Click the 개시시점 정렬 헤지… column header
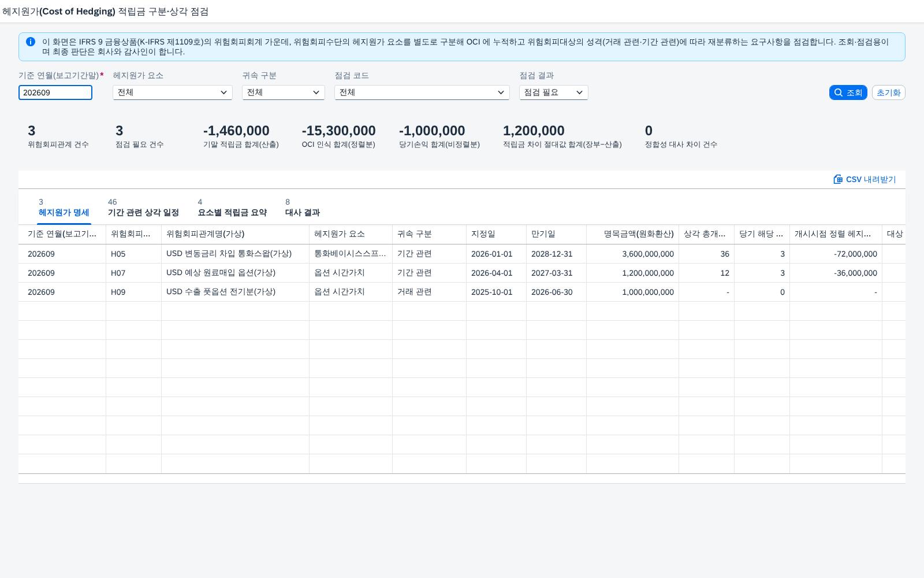 pos(836,234)
